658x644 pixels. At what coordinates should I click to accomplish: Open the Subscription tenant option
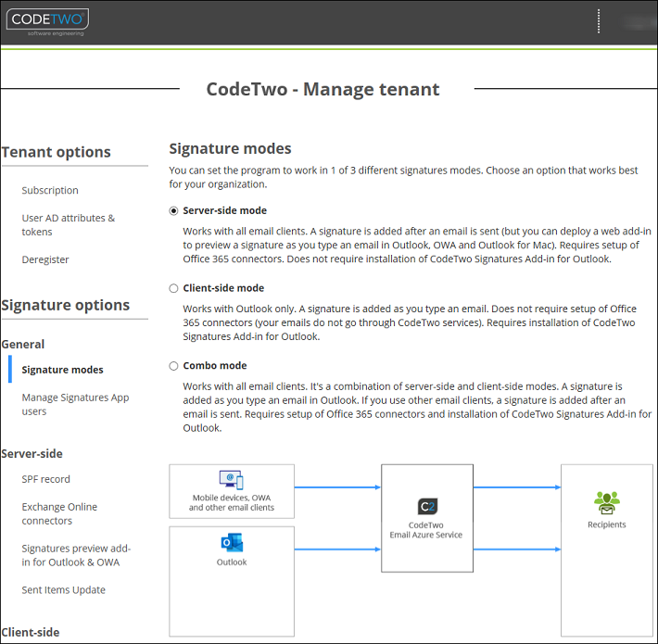50,190
